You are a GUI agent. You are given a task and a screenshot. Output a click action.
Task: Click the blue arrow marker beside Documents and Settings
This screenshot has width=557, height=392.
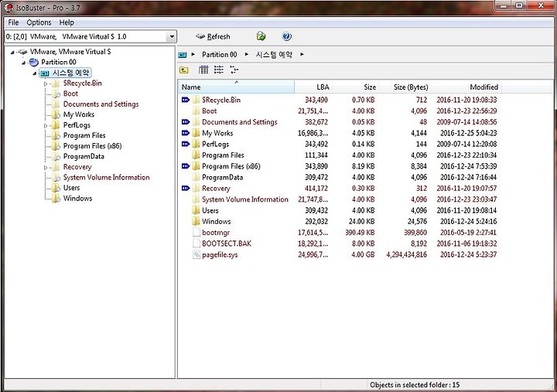point(186,122)
